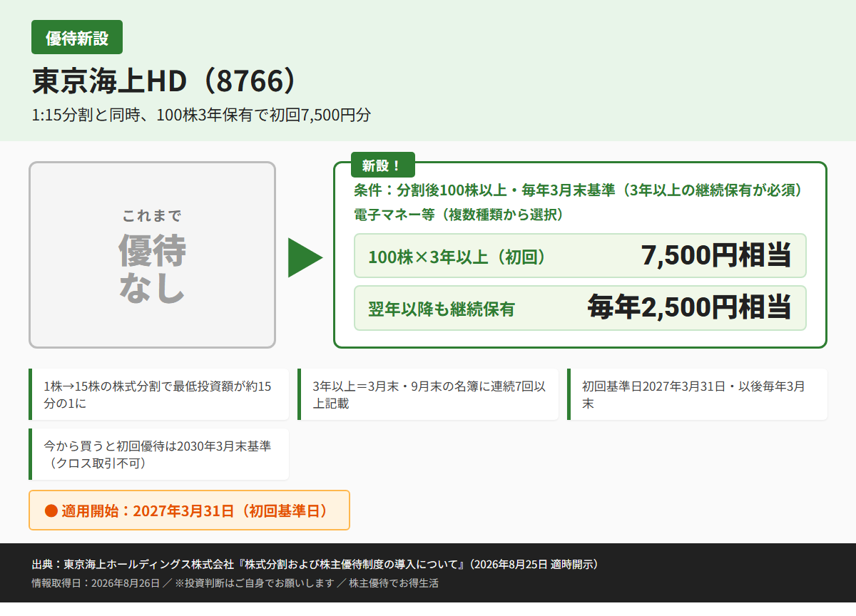Click the これまで 優待なし gray box
The height and width of the screenshot is (616, 856).
(x=152, y=255)
